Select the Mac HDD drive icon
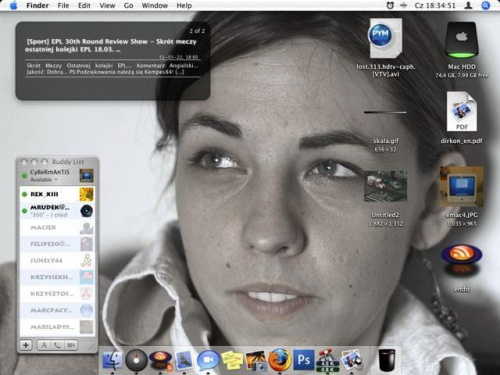The image size is (500, 375). pyautogui.click(x=462, y=40)
